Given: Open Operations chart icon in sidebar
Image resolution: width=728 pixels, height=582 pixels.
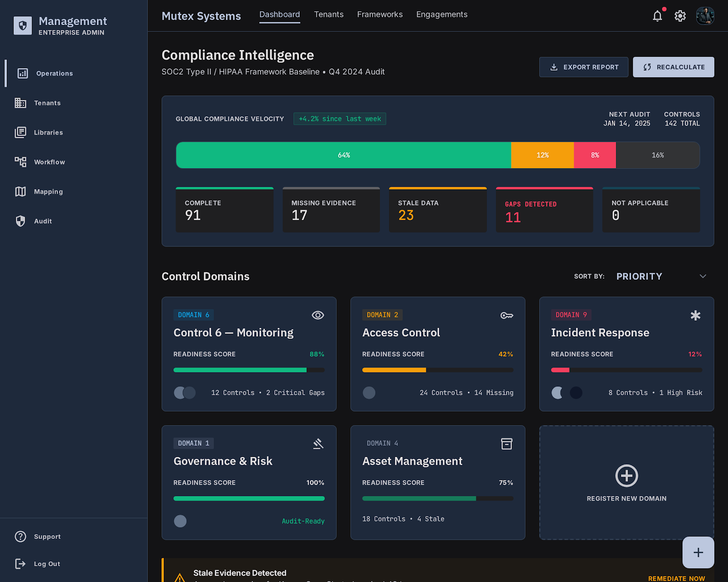Looking at the screenshot, I should coord(23,73).
